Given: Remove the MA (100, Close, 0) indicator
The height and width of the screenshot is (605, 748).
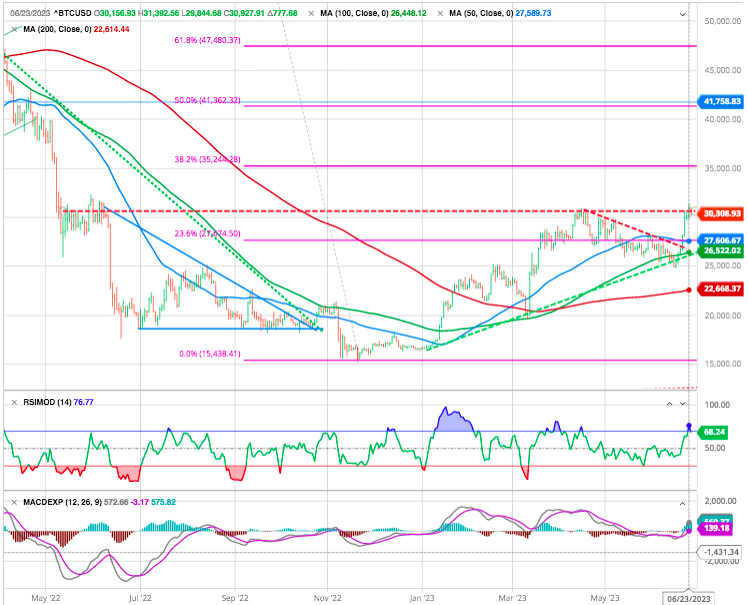Looking at the screenshot, I should point(311,13).
